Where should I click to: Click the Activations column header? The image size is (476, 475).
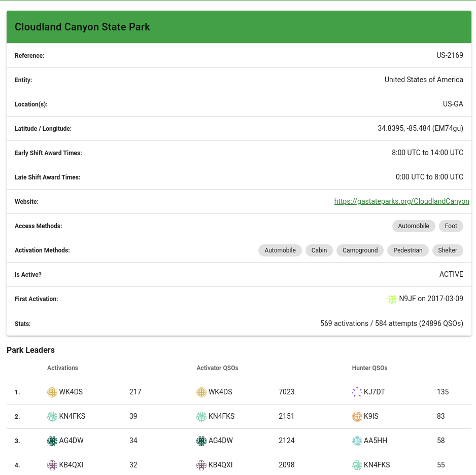tap(62, 368)
